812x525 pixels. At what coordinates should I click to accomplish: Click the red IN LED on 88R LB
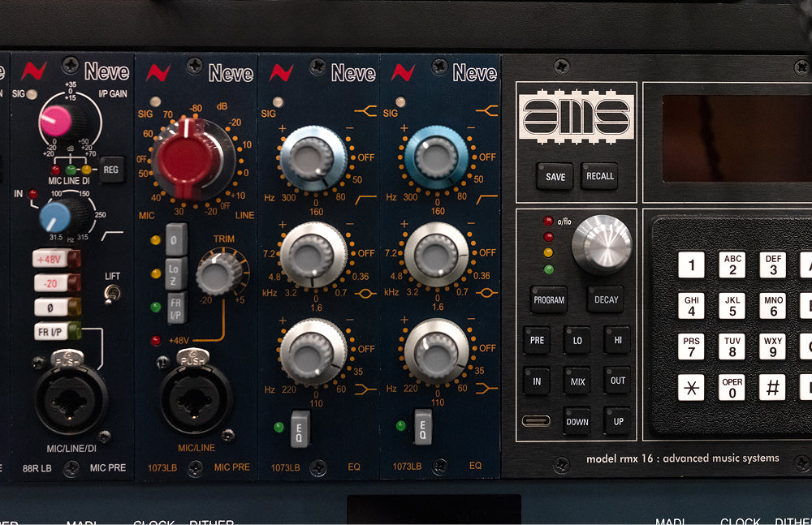coord(33,194)
